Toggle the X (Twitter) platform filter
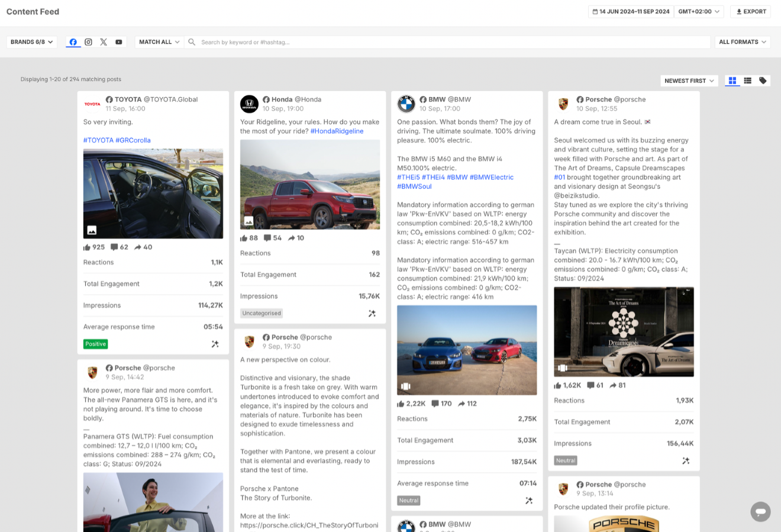The image size is (781, 532). click(104, 42)
